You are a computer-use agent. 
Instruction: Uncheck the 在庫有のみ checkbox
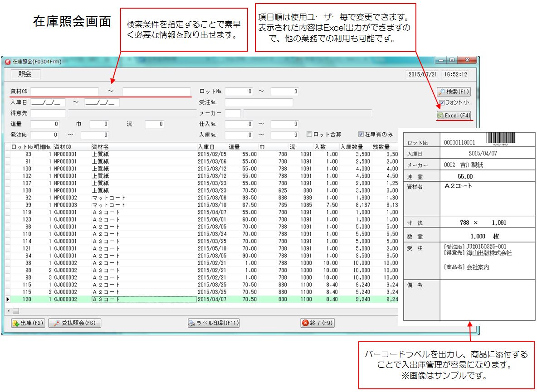tap(361, 135)
